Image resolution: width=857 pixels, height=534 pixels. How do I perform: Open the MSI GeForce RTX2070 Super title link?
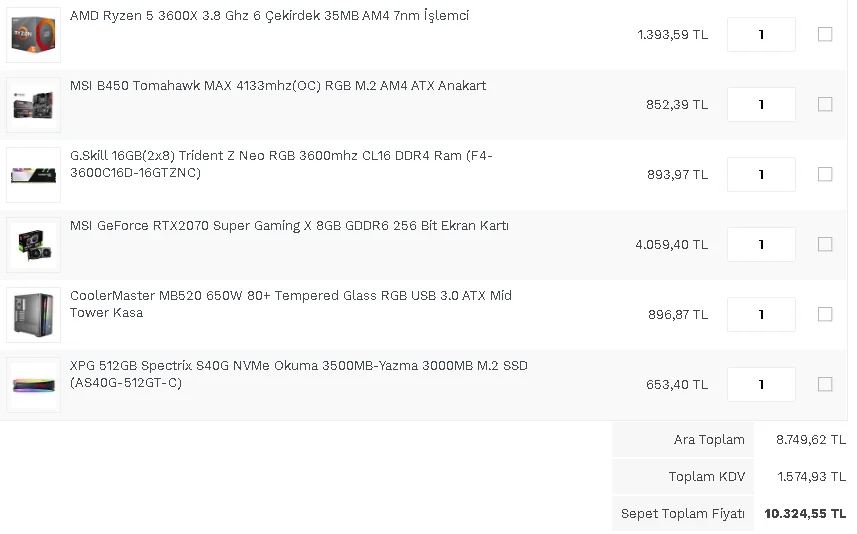pyautogui.click(x=289, y=226)
